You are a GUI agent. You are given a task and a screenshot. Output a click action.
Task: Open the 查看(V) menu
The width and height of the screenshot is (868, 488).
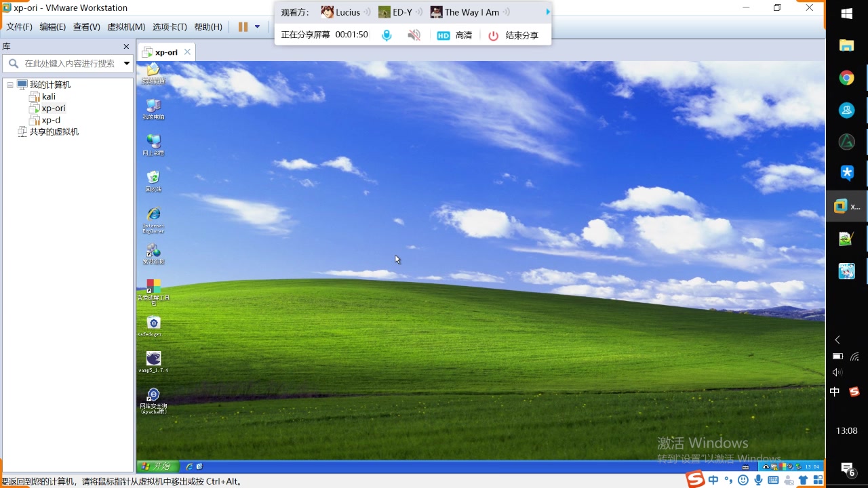[87, 27]
